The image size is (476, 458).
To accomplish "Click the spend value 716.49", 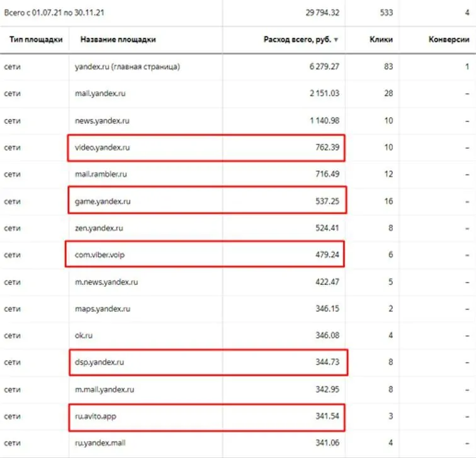I will coord(327,174).
